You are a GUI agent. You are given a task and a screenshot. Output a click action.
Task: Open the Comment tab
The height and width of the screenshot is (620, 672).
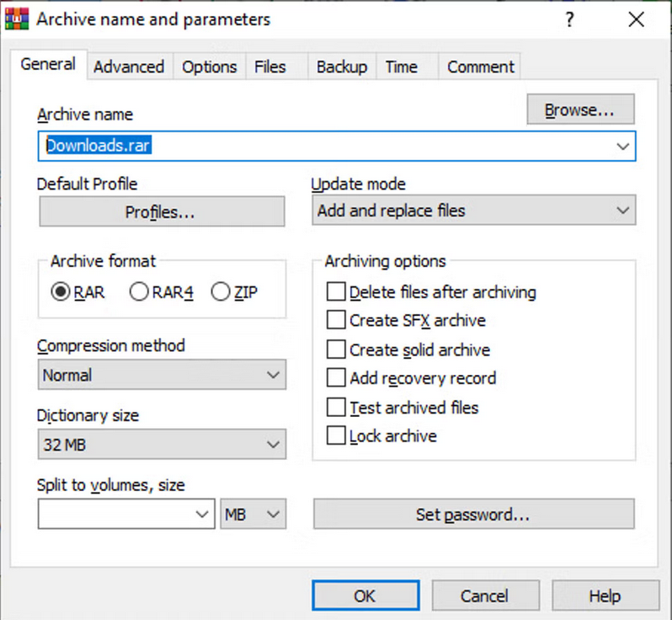(481, 67)
